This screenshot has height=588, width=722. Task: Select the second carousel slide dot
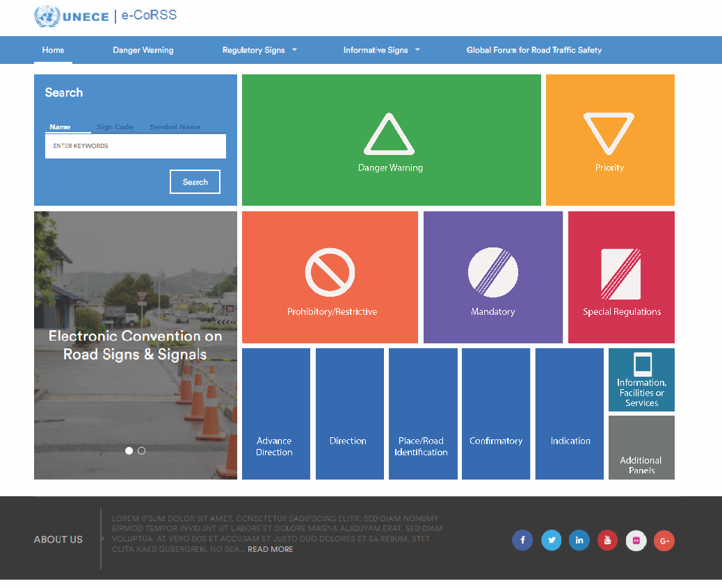[x=142, y=451]
